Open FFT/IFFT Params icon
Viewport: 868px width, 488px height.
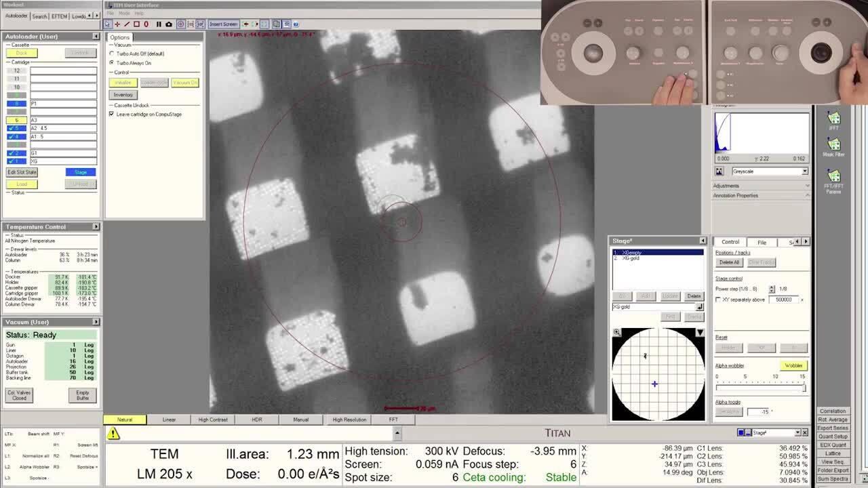(x=833, y=181)
